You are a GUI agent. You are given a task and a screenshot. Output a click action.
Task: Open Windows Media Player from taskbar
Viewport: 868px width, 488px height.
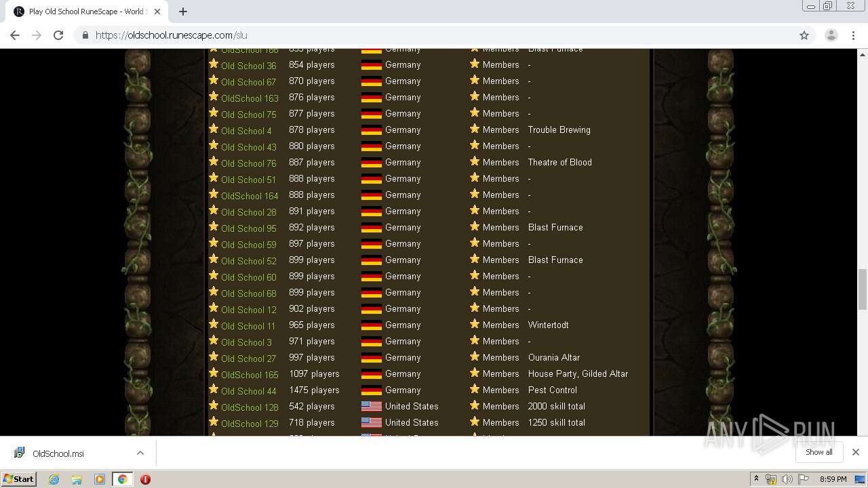(x=100, y=479)
